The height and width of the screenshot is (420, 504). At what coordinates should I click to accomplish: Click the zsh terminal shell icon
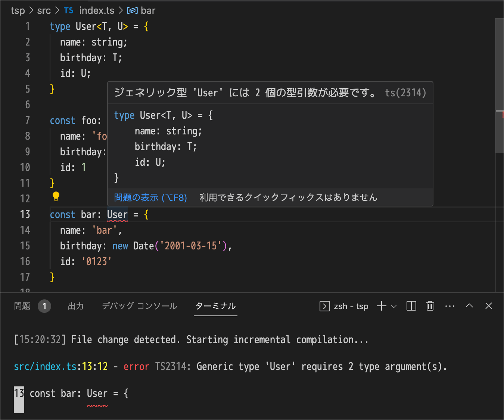(x=324, y=306)
